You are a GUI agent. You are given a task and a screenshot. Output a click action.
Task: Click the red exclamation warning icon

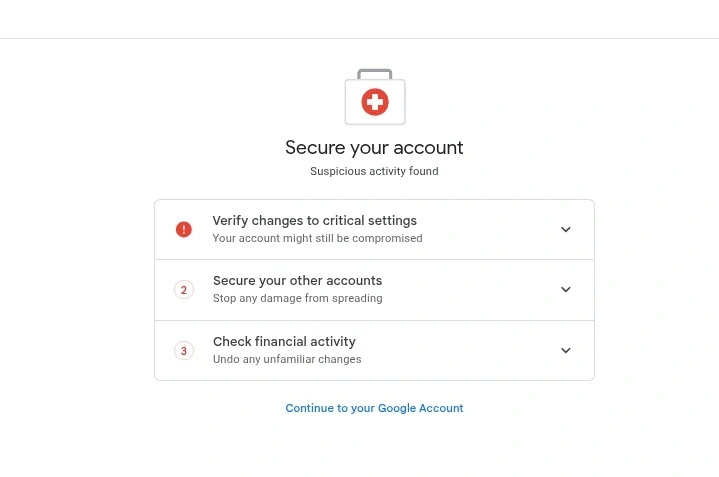click(184, 229)
